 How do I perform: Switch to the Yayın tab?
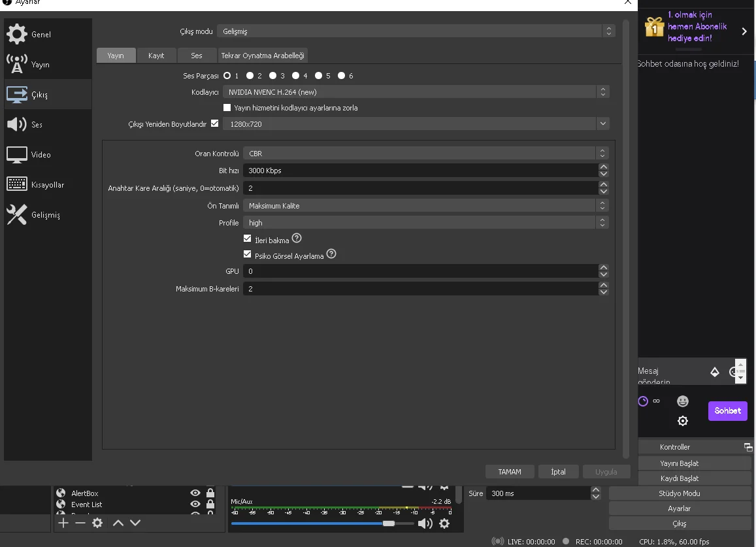coord(116,56)
